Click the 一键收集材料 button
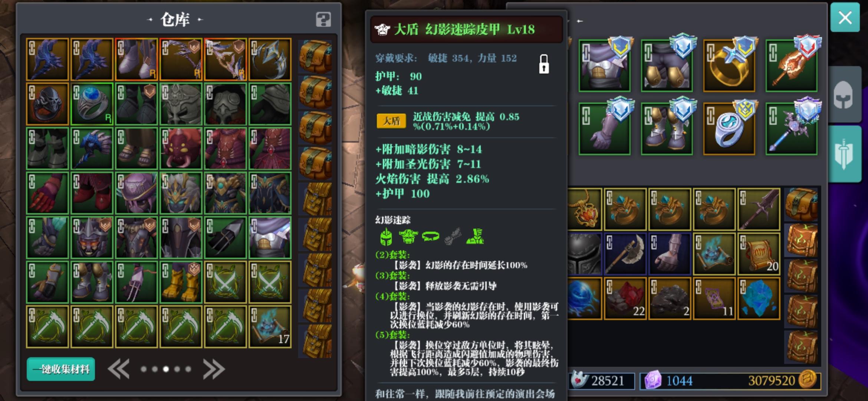This screenshot has height=401, width=868. (x=61, y=369)
